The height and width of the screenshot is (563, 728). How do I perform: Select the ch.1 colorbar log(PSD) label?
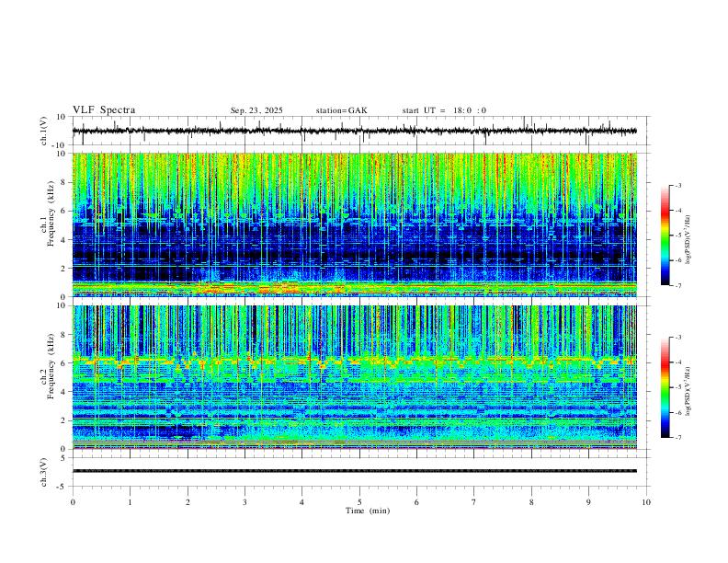[x=688, y=240]
